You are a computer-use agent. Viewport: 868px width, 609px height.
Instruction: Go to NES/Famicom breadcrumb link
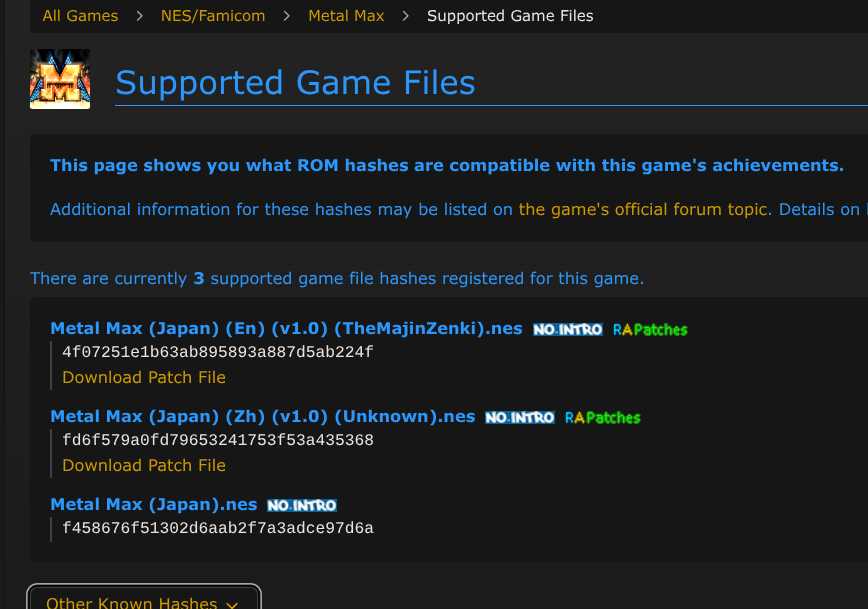(213, 16)
